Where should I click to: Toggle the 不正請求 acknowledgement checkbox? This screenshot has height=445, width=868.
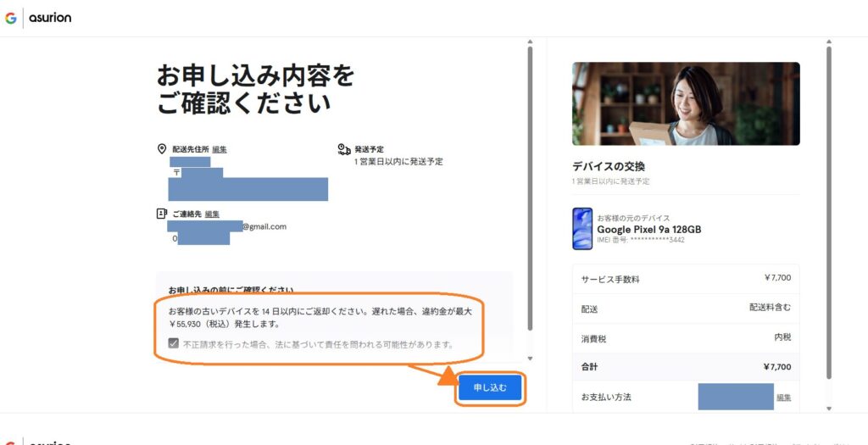pos(174,344)
